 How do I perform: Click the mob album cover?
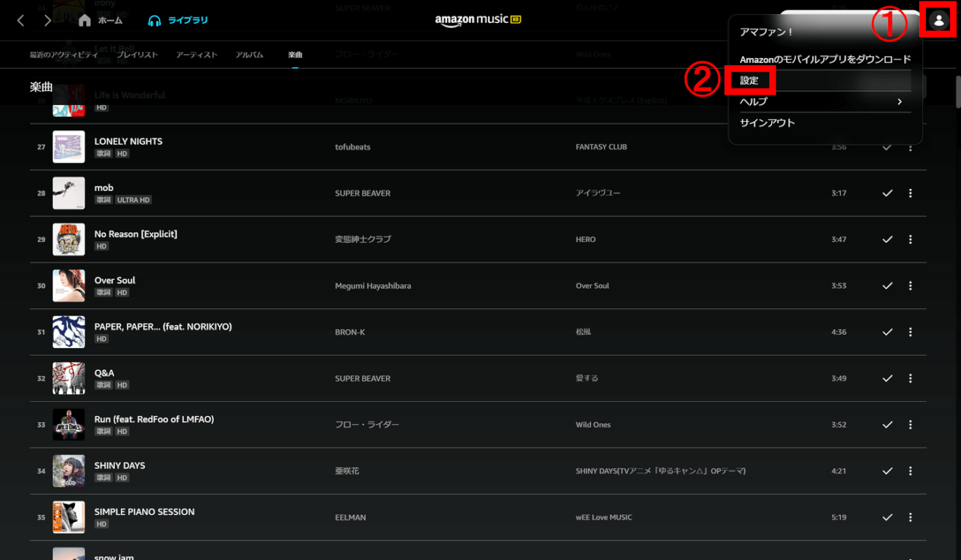pyautogui.click(x=69, y=193)
